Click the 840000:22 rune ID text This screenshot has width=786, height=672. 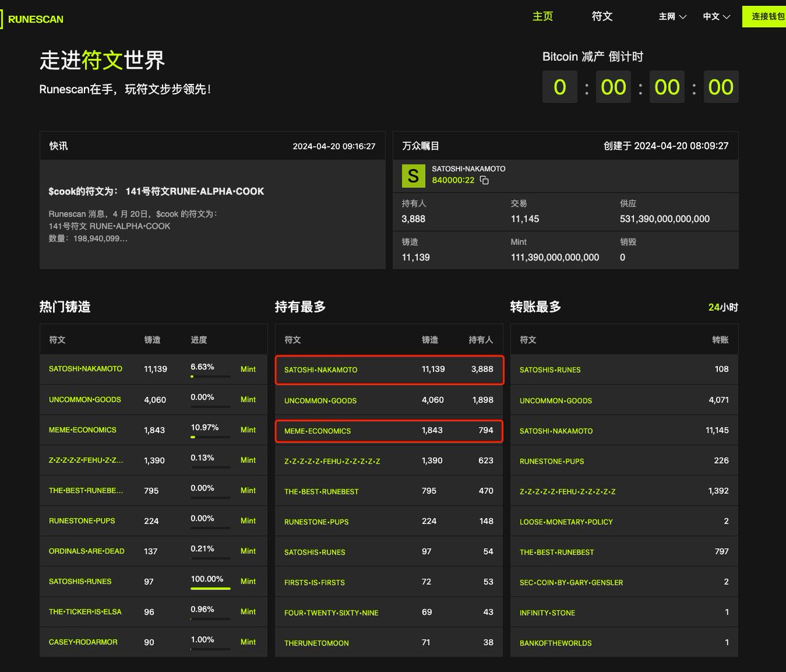click(453, 180)
